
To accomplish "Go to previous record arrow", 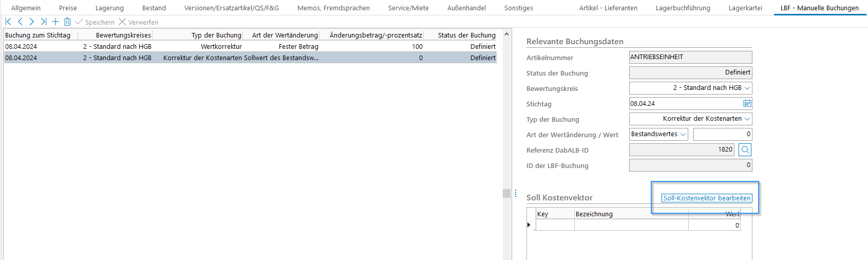I will pyautogui.click(x=20, y=22).
